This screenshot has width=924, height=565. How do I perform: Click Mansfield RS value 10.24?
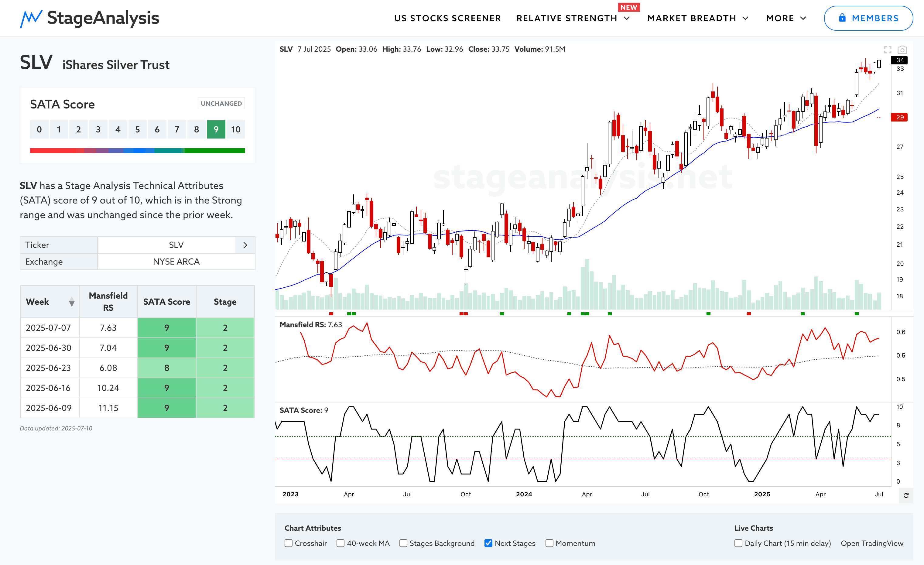[108, 388]
